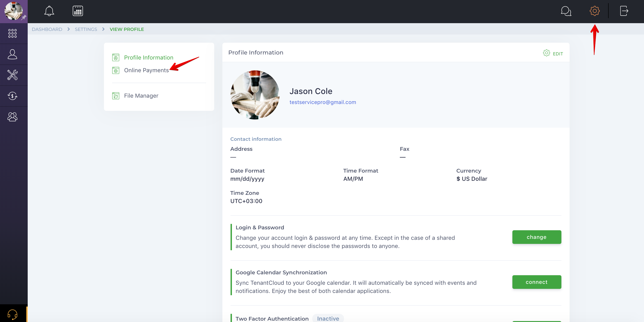Open the accounting dollar icon in sidebar
The image size is (644, 322).
click(x=12, y=96)
